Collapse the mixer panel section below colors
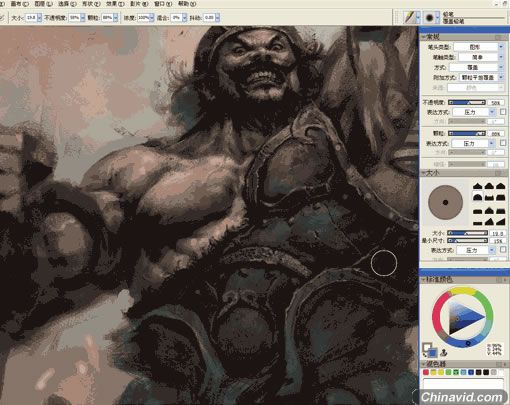The height and width of the screenshot is (405, 510). [x=424, y=364]
